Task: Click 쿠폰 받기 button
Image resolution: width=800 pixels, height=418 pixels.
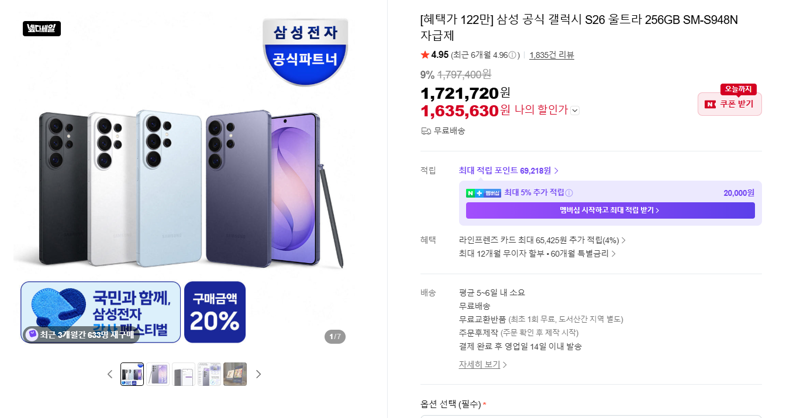Action: coord(730,104)
